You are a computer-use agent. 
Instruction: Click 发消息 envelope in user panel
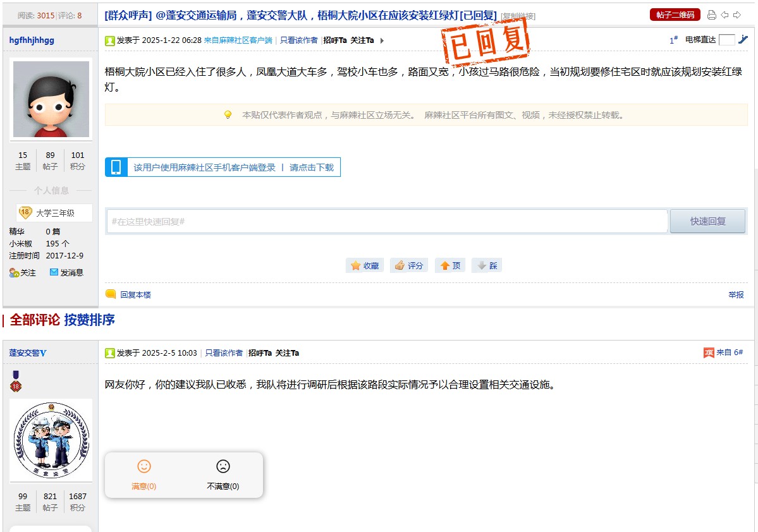[67, 272]
